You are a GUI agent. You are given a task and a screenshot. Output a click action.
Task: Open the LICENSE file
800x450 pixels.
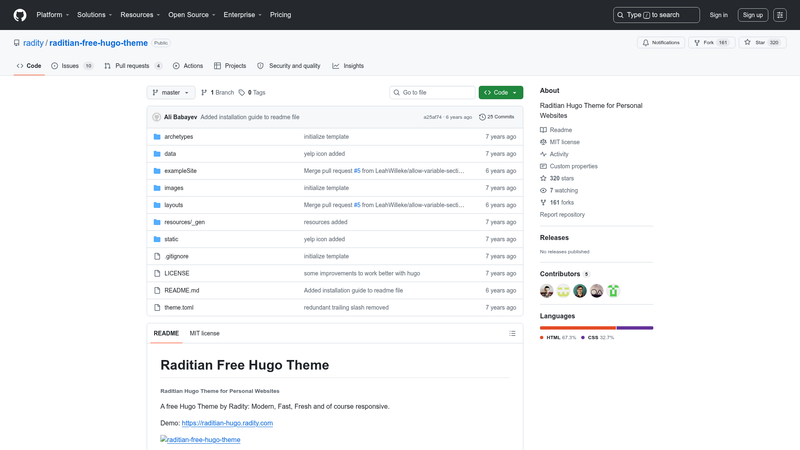pos(177,273)
